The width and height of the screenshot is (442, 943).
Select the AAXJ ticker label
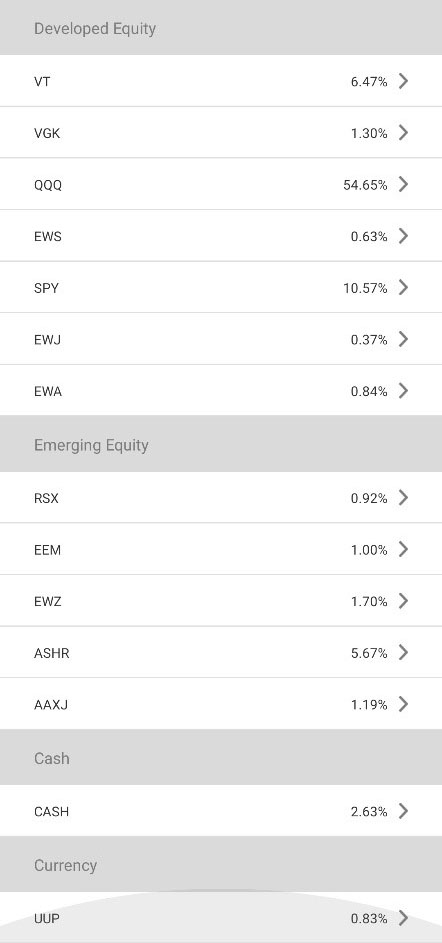click(51, 704)
